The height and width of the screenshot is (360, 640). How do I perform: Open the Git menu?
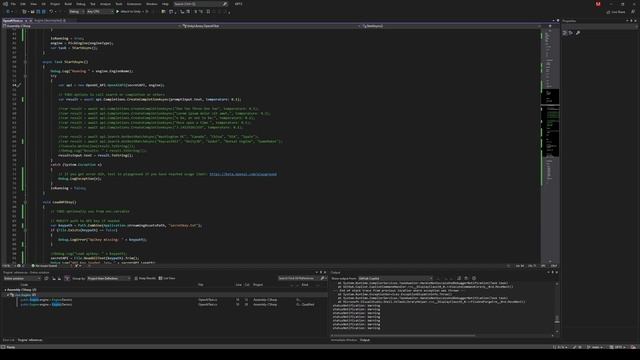coord(43,4)
